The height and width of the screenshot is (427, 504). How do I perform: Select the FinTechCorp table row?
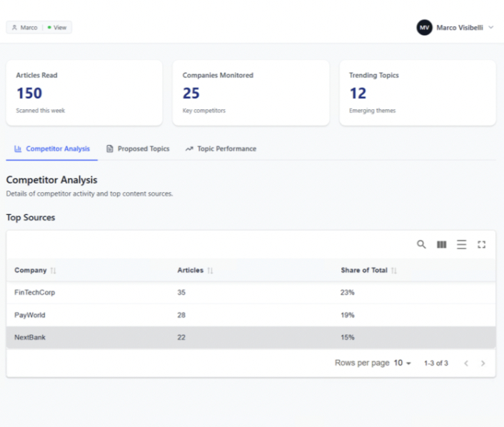pyautogui.click(x=250, y=292)
